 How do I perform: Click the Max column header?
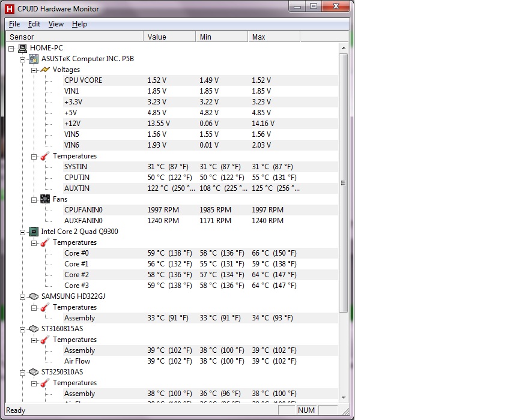(x=274, y=37)
